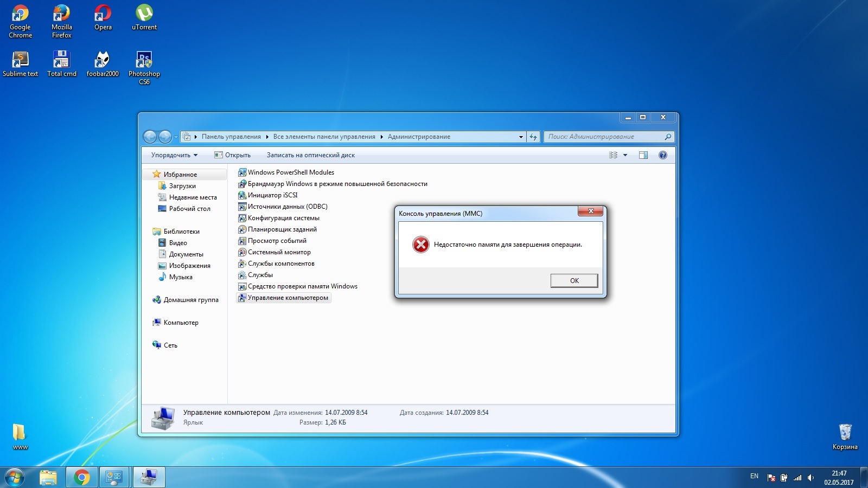Go forward with the Explorer forward arrow
The height and width of the screenshot is (488, 868).
(165, 137)
